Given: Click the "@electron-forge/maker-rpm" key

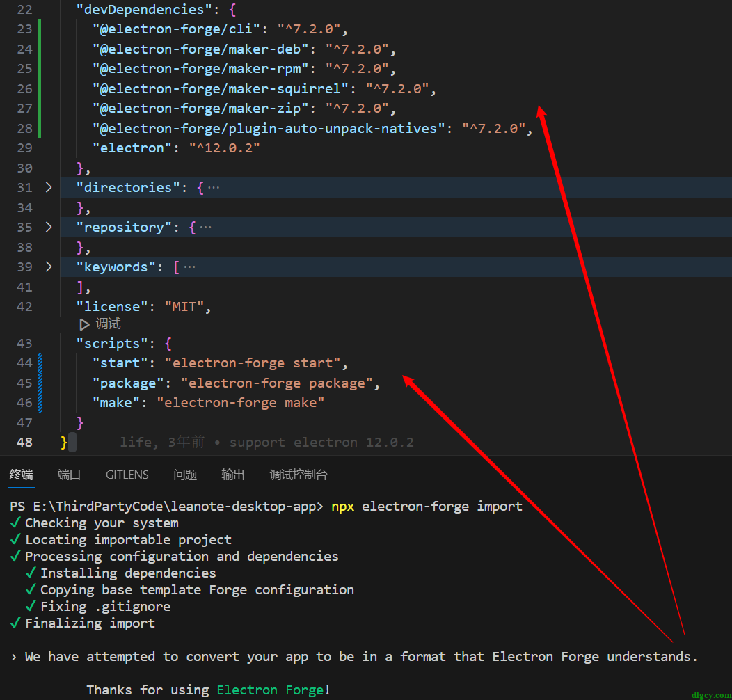Looking at the screenshot, I should (x=200, y=69).
